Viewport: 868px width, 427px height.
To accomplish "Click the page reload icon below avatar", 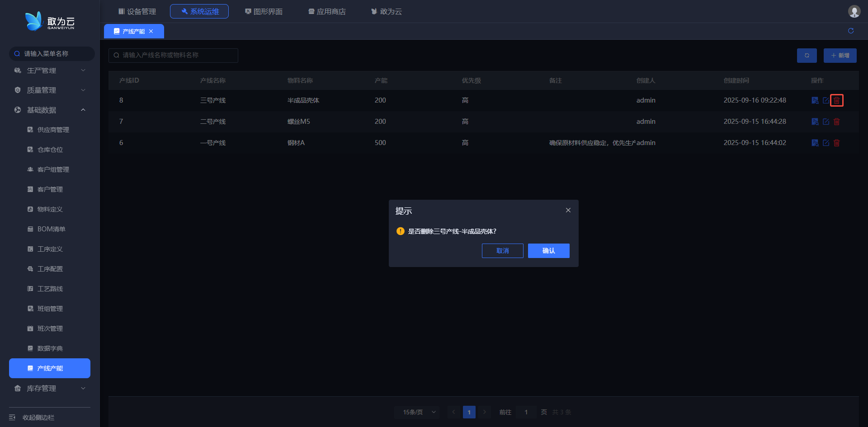I will coord(850,31).
